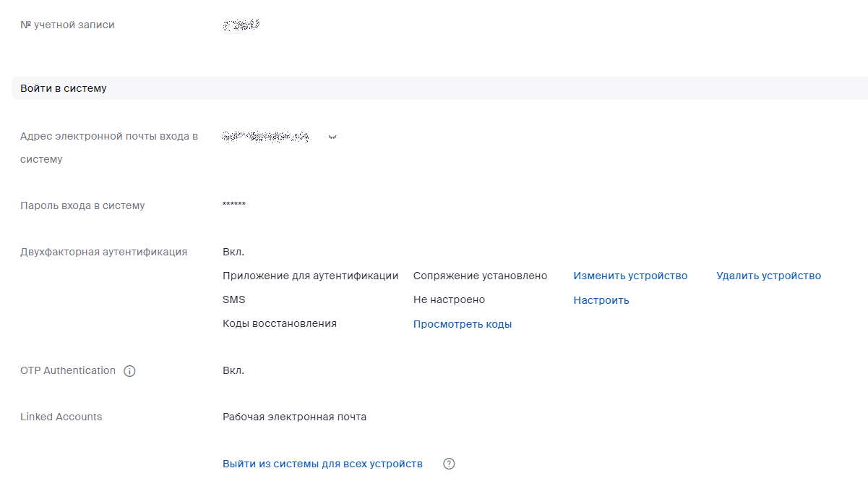Image resolution: width=868 pixels, height=489 pixels.
Task: Click the question mark icon beside the sign-out link
Action: point(449,464)
